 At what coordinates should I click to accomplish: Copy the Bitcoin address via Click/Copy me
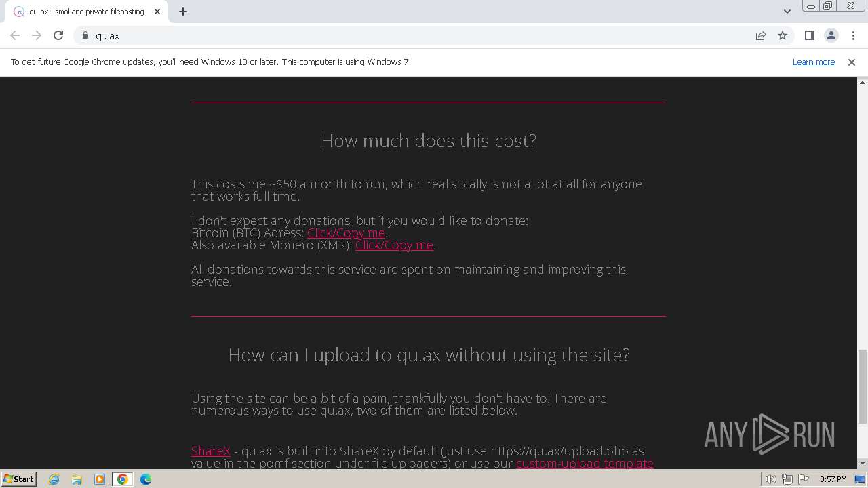(x=346, y=232)
